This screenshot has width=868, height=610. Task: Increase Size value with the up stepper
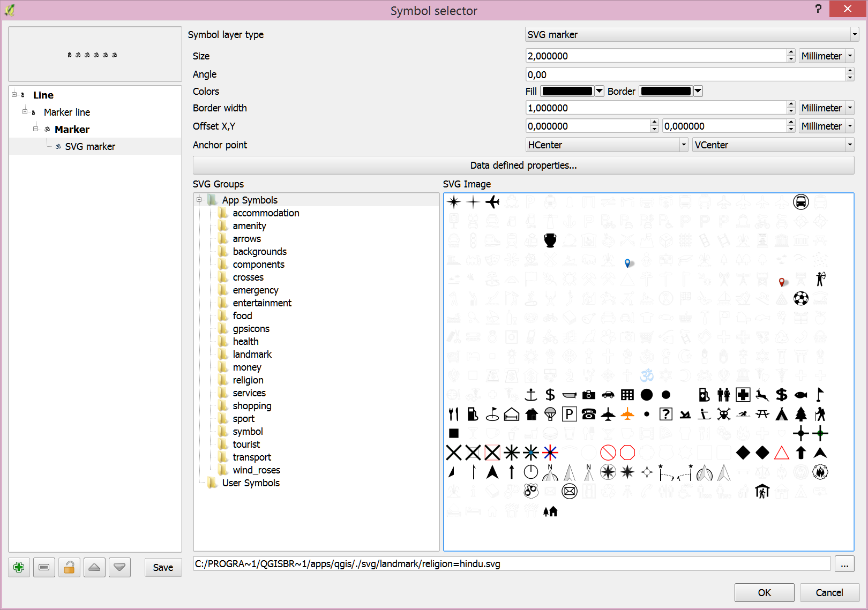pyautogui.click(x=791, y=52)
